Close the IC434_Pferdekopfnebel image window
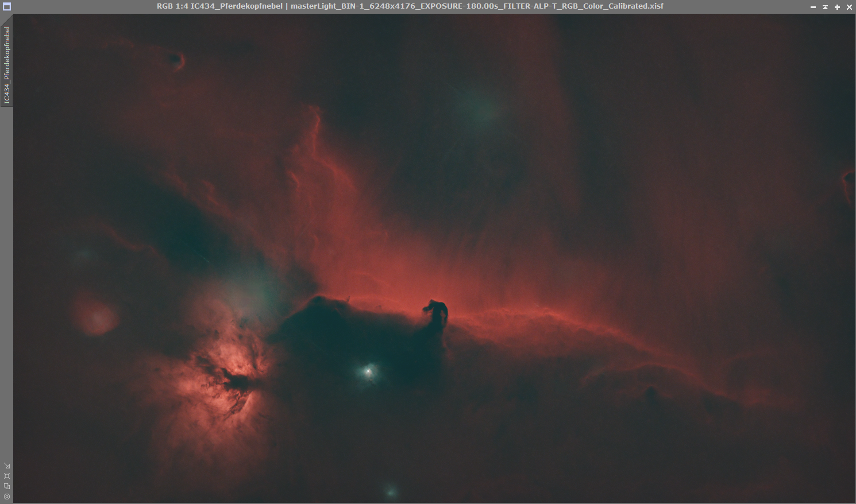Screen dimensions: 856x504 [849, 7]
